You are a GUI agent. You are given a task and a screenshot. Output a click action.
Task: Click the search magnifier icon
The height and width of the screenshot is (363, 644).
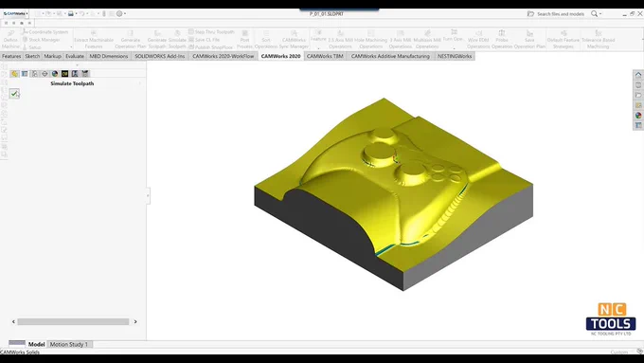(x=594, y=13)
